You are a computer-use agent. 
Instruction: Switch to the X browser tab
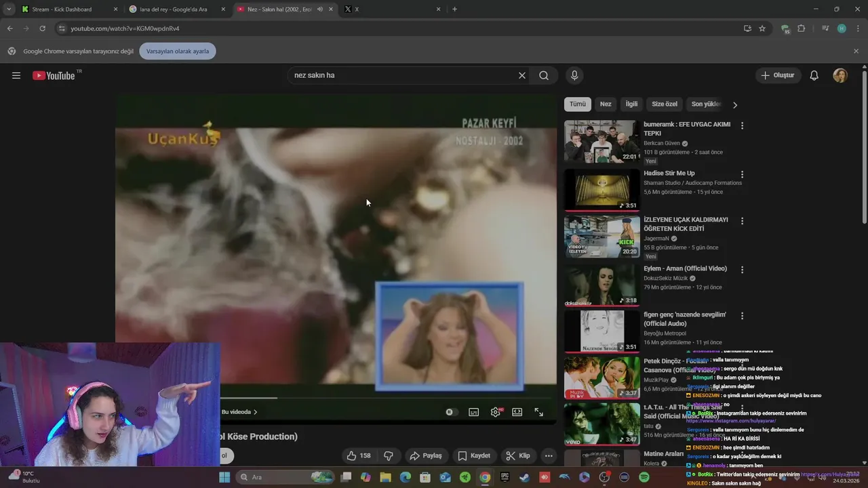pyautogui.click(x=392, y=9)
